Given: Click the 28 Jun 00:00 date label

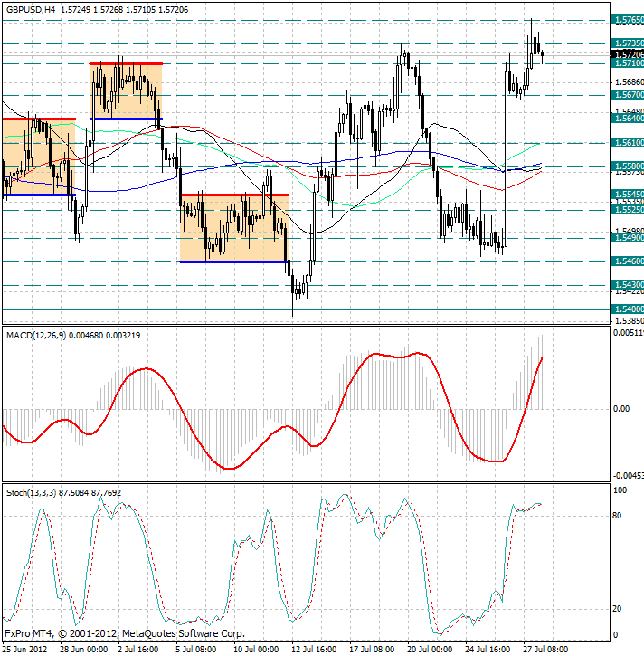Looking at the screenshot, I should [84, 650].
